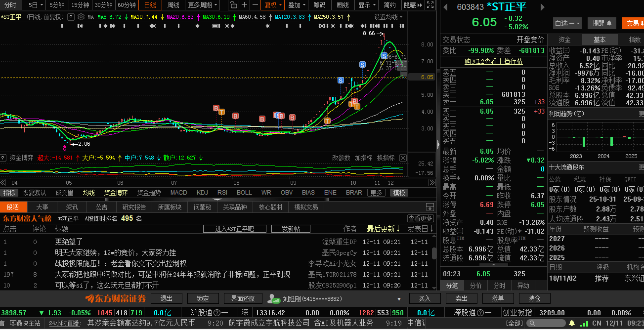Click 购买L2查看十档行情 link
The height and width of the screenshot is (330, 644).
pyautogui.click(x=493, y=61)
